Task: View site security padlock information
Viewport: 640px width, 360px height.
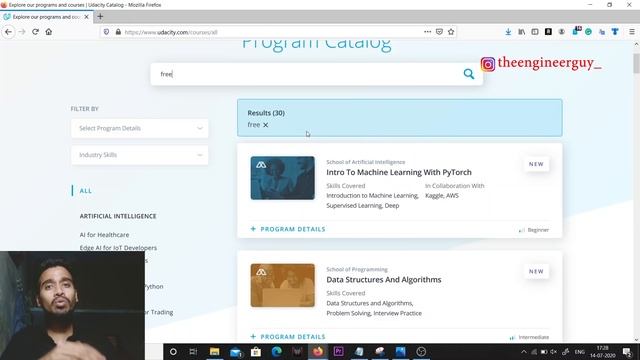Action: [118, 32]
